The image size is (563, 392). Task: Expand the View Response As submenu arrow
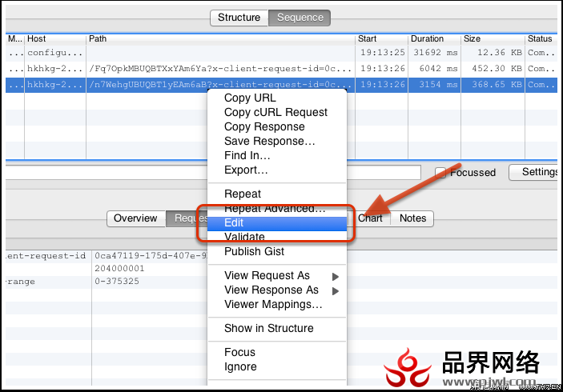pyautogui.click(x=336, y=291)
